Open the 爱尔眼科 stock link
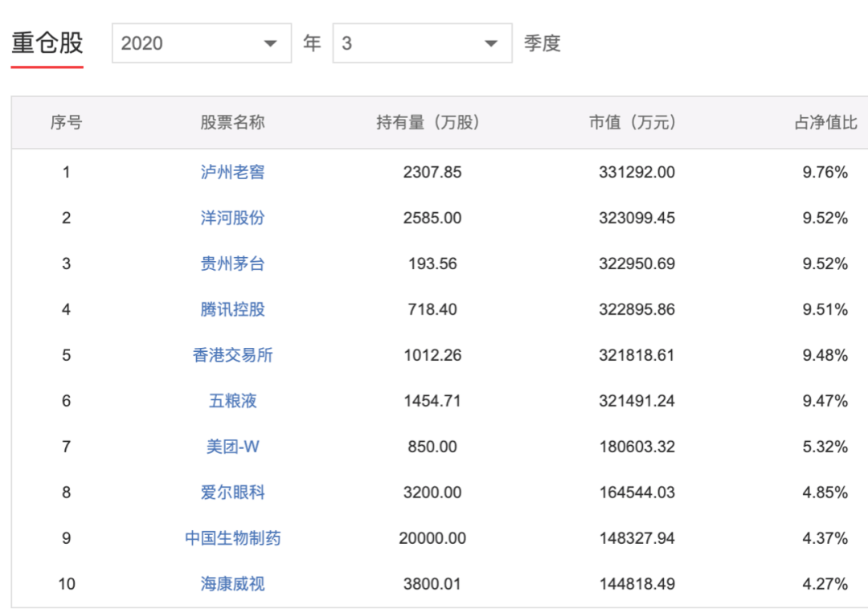 coord(232,493)
